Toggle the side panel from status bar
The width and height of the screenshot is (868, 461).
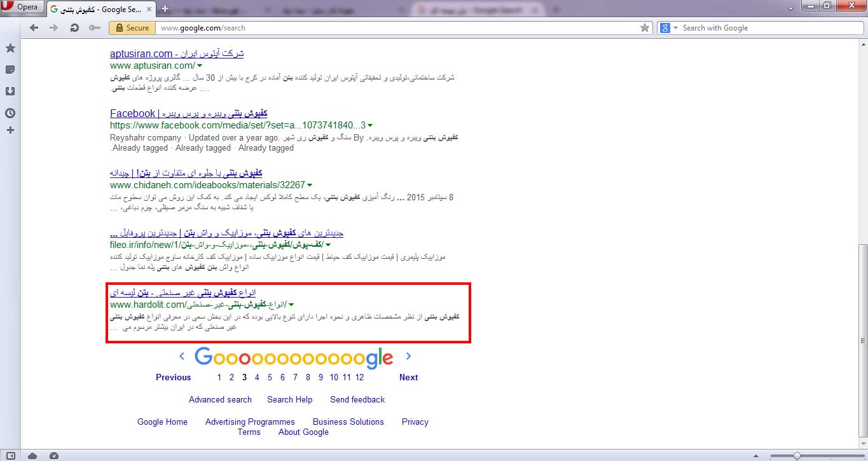pyautogui.click(x=11, y=455)
